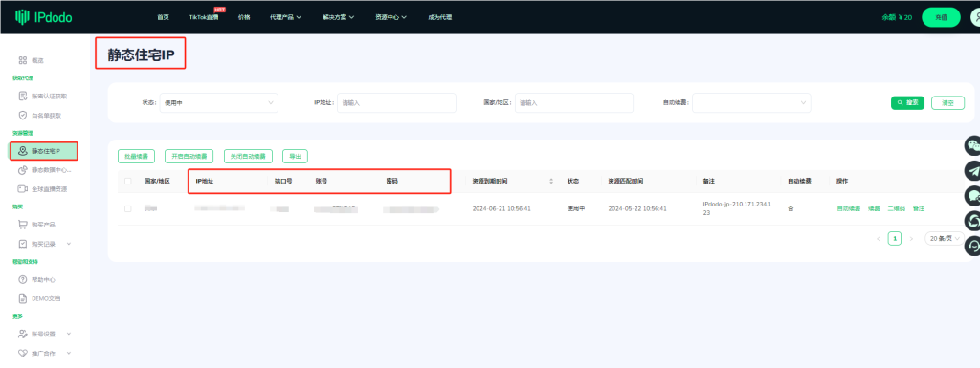Viewport: 980px width, 368px height.
Task: Click the 导出 export button
Action: [295, 156]
